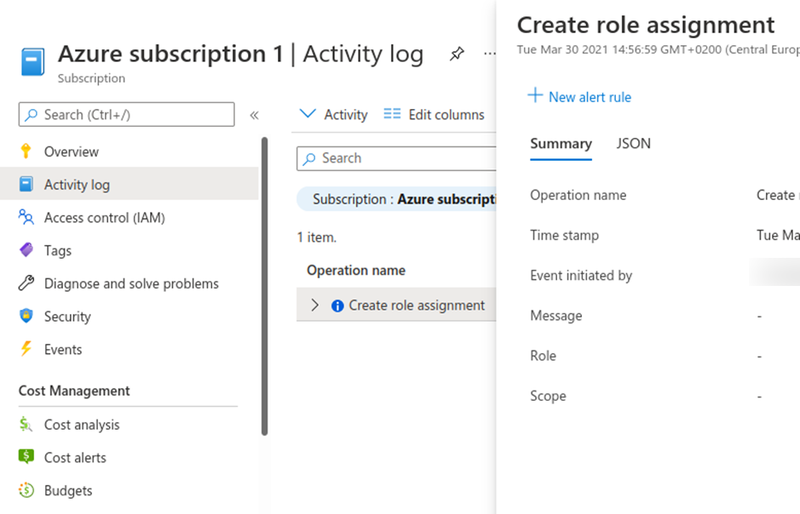800x514 pixels.
Task: Click the Azure subscription book icon
Action: click(x=33, y=61)
